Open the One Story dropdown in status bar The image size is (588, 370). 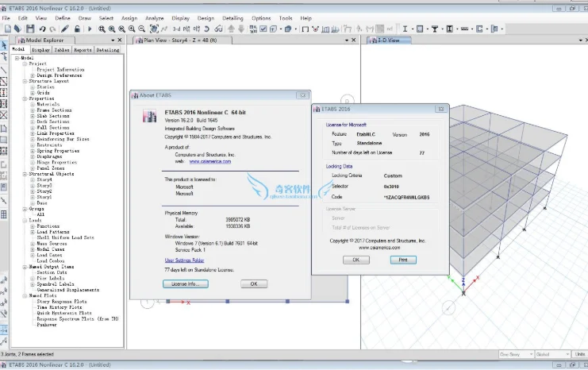tap(516, 354)
